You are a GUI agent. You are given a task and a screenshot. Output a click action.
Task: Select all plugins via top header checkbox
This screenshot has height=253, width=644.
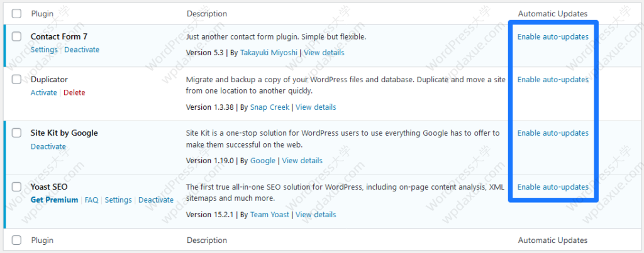click(x=16, y=13)
